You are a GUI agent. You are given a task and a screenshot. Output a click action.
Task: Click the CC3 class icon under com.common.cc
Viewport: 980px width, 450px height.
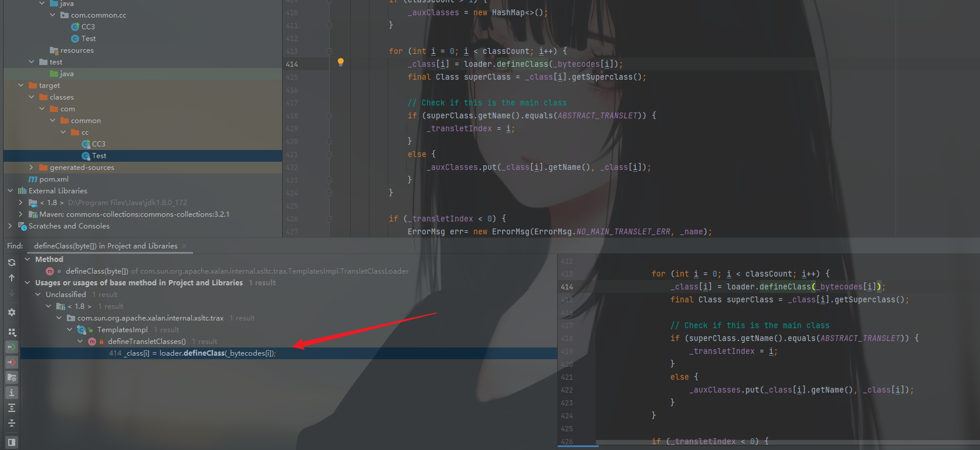point(75,27)
